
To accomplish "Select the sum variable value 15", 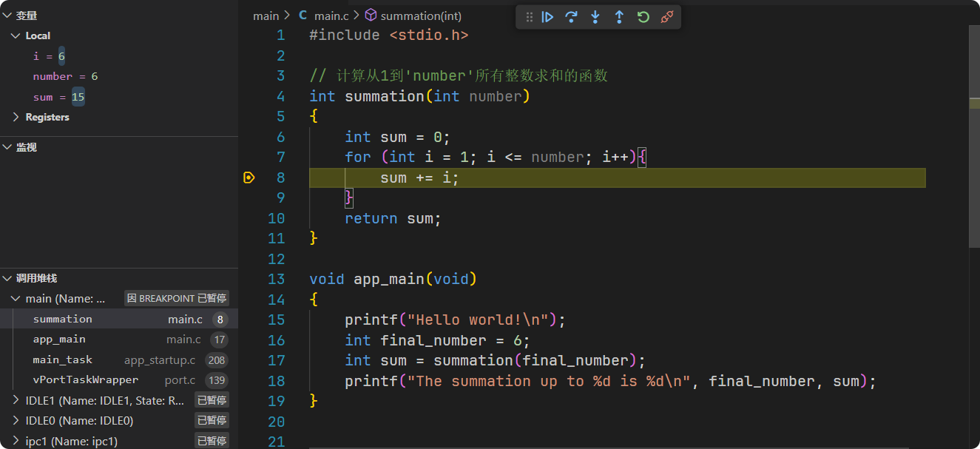I will coord(78,97).
